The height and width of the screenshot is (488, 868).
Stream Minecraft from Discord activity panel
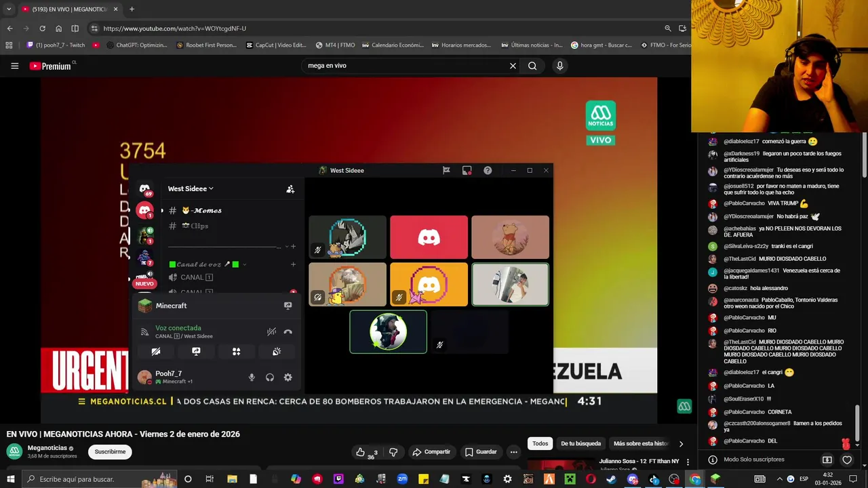(x=288, y=306)
